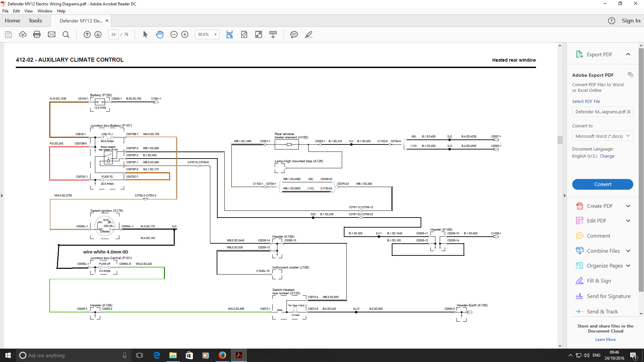Add a sticky note comment icon
The height and width of the screenshot is (362, 644).
(x=294, y=35)
